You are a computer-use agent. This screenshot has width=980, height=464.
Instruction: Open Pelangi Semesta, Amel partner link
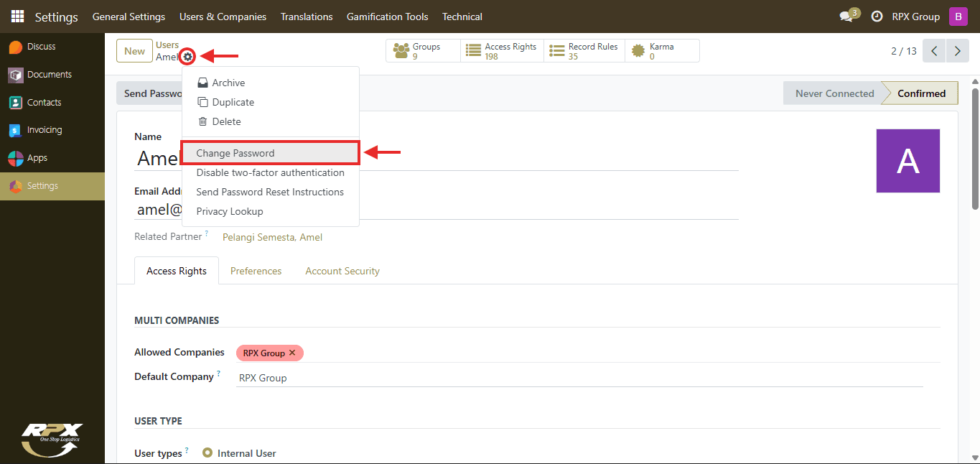[x=272, y=237]
